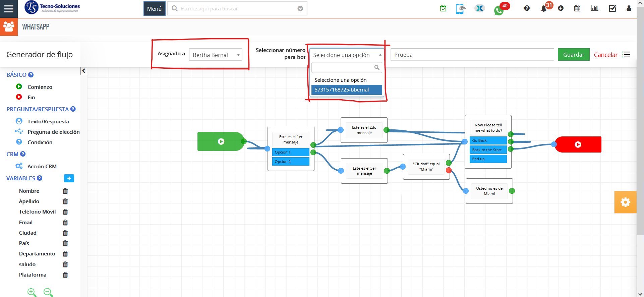This screenshot has width=644, height=297.
Task: Click the zoom in magnifier icon
Action: (32, 292)
